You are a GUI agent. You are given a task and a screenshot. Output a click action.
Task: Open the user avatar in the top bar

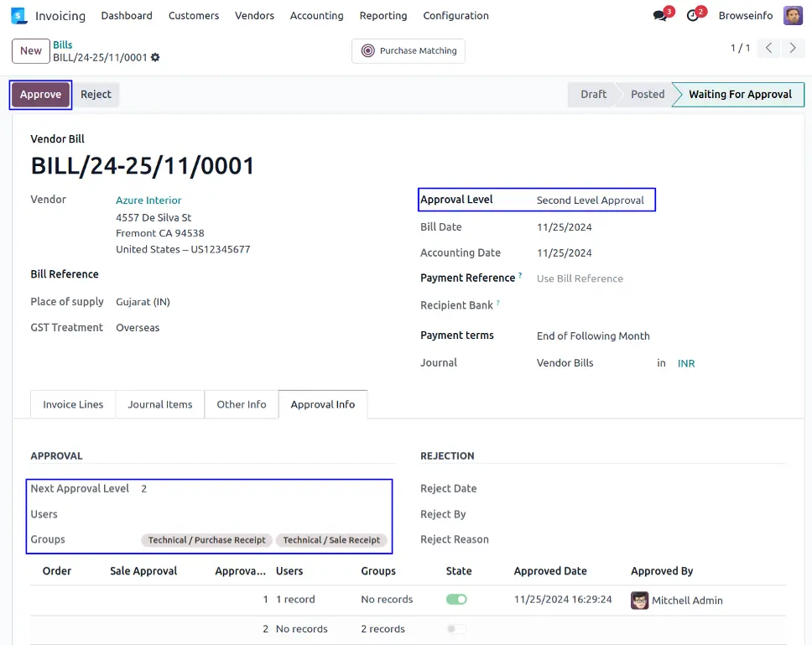(793, 16)
